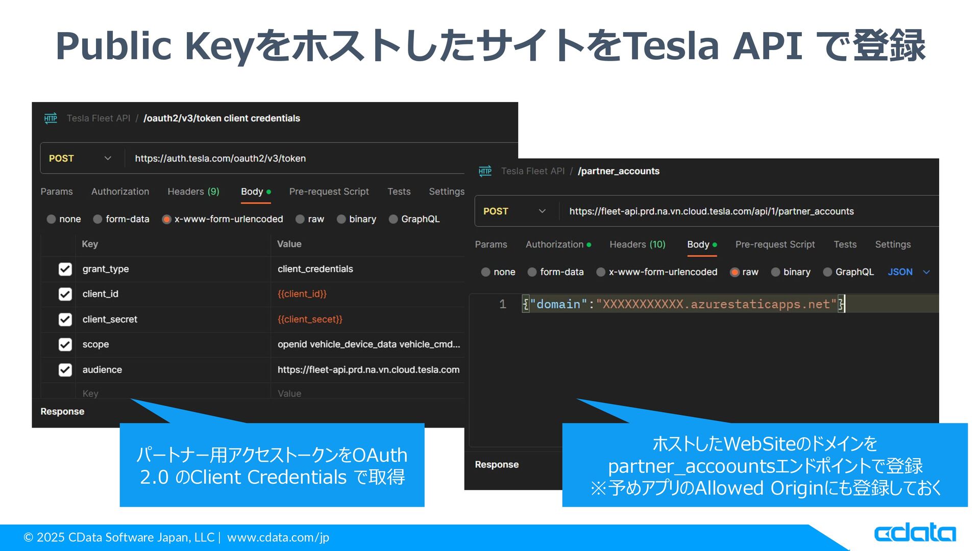The width and height of the screenshot is (980, 551).
Task: Click the {{client_id}} value cell
Action: click(x=302, y=294)
